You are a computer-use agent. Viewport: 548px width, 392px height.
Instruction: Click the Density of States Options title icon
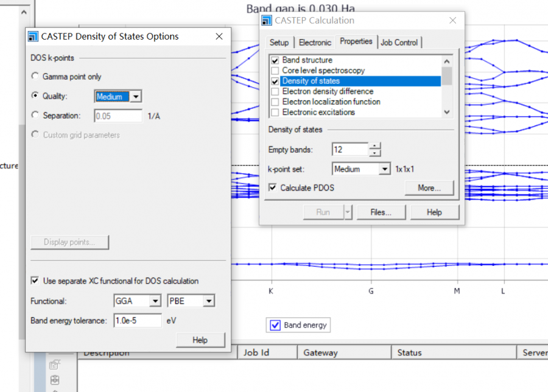(x=33, y=37)
